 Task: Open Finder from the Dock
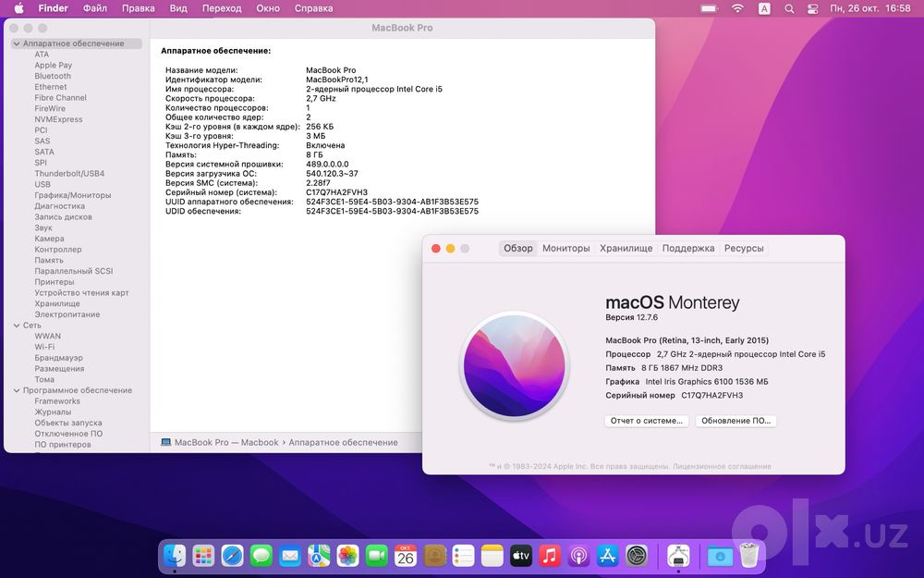(x=175, y=555)
